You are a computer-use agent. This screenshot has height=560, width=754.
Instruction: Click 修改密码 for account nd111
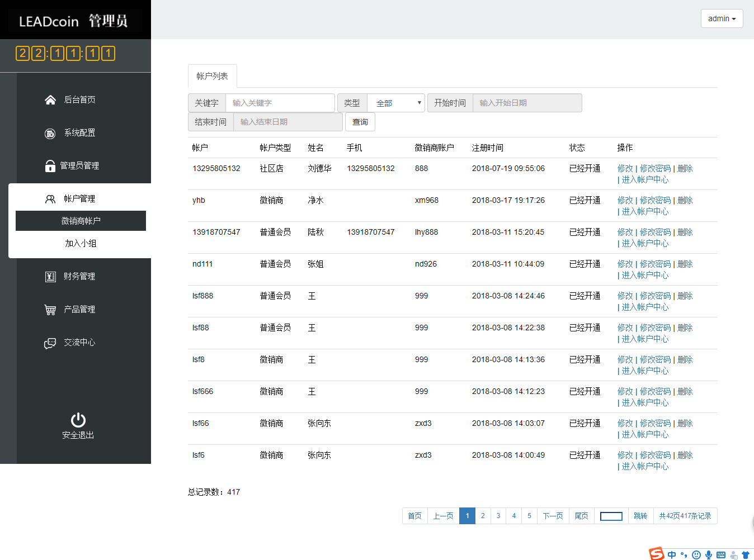pyautogui.click(x=655, y=264)
